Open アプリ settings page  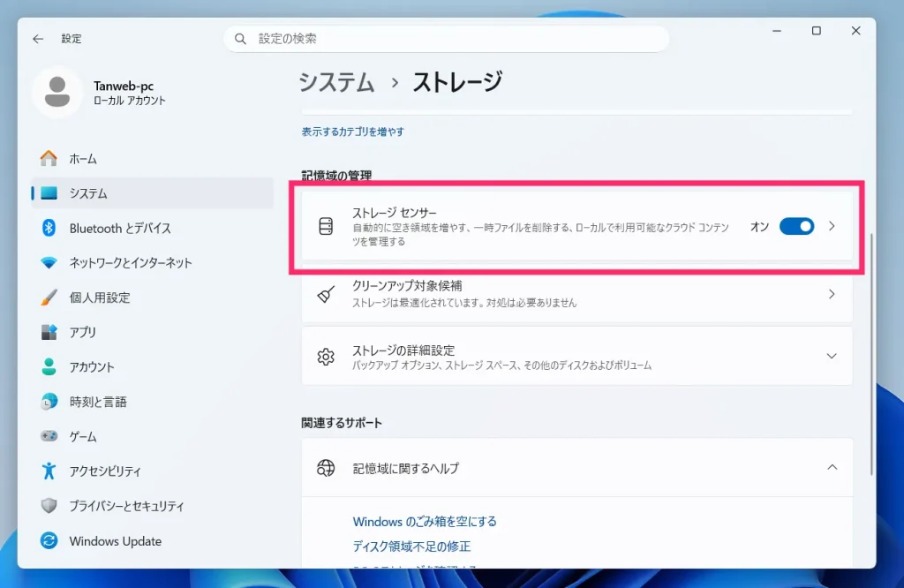[152, 332]
